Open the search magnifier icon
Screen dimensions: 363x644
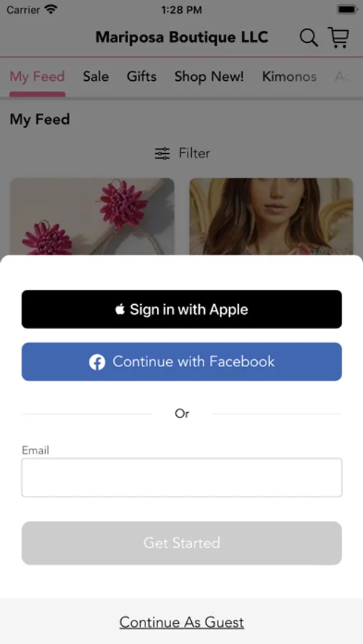click(309, 38)
